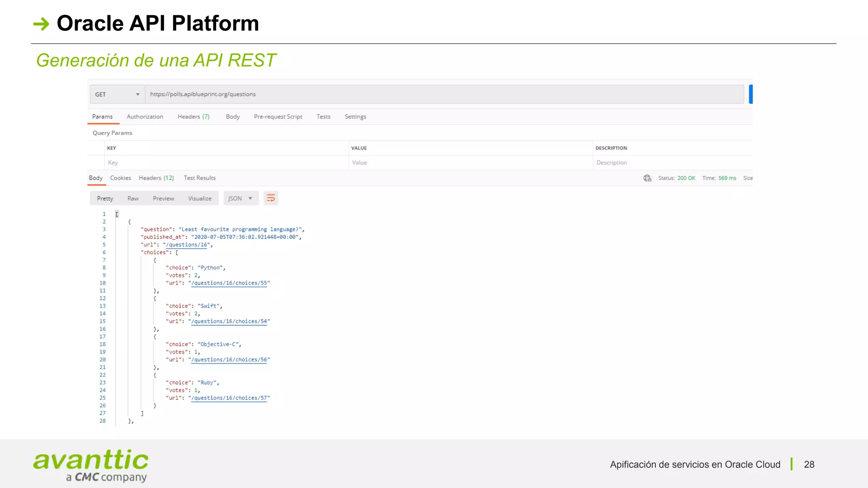Select the Visualize view button

point(200,198)
